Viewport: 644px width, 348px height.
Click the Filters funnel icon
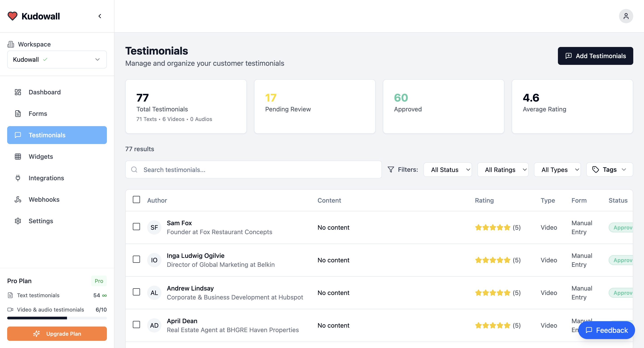[391, 170]
